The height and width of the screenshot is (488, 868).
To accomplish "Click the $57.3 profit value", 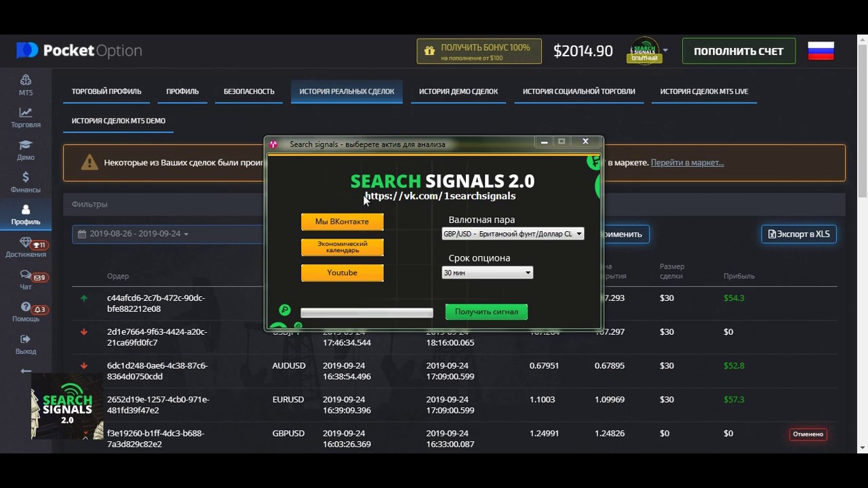I will (734, 400).
